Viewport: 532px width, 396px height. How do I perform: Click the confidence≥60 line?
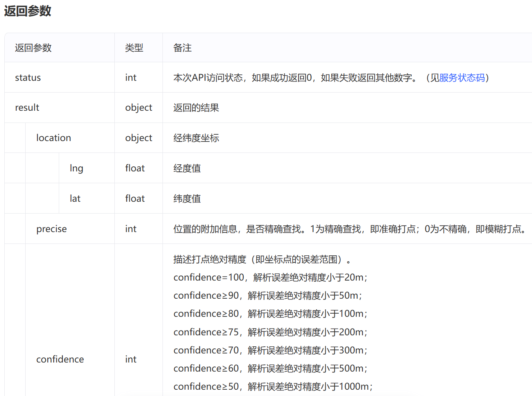[271, 368]
